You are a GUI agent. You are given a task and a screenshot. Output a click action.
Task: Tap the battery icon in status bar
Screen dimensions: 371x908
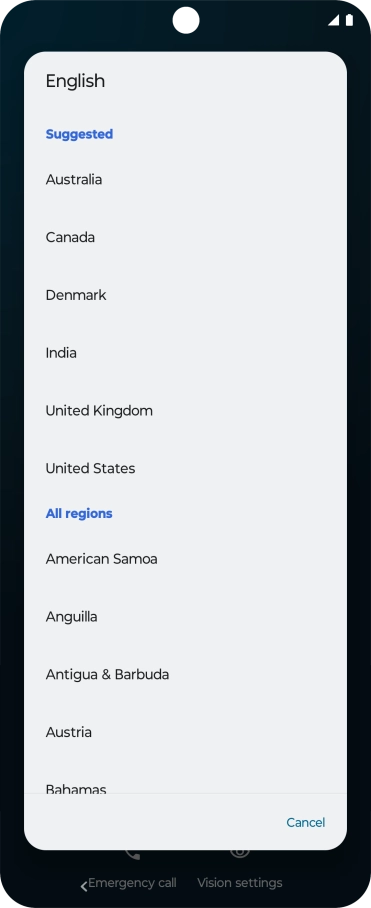pyautogui.click(x=349, y=20)
